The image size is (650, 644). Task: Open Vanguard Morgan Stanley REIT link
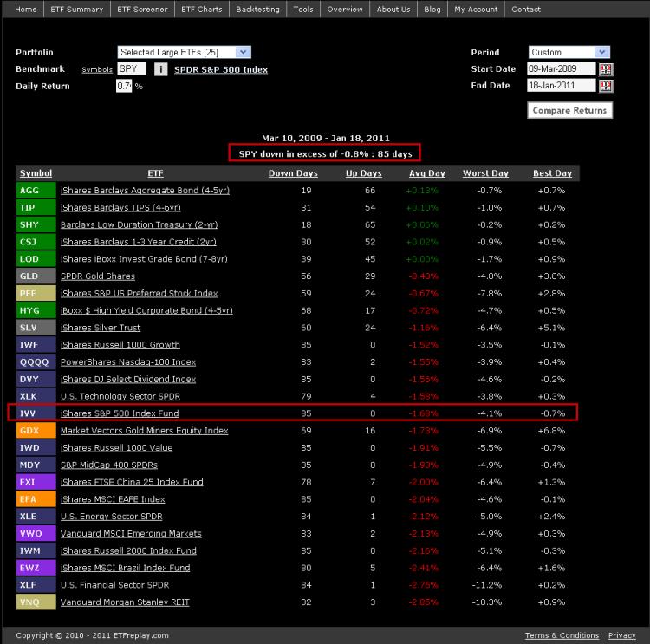point(125,602)
